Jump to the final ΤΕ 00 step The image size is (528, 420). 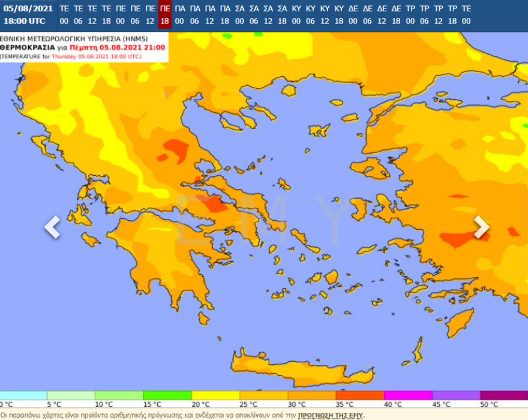466,15
